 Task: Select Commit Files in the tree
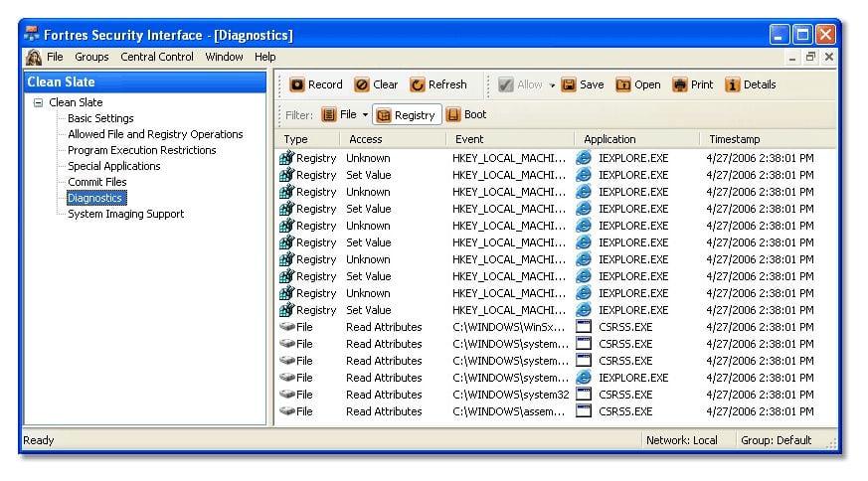tap(96, 182)
